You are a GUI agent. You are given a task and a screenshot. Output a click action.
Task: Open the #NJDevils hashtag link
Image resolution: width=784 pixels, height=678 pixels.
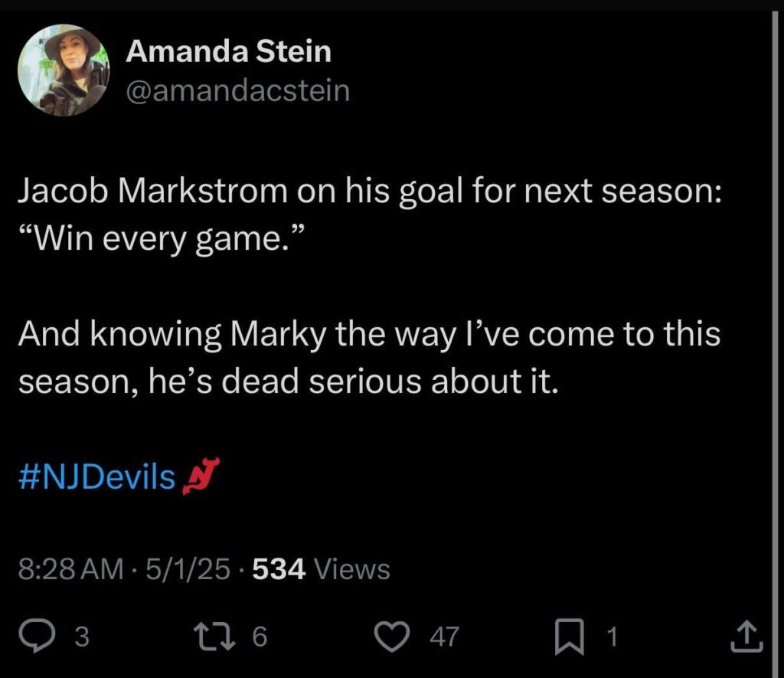pos(96,477)
